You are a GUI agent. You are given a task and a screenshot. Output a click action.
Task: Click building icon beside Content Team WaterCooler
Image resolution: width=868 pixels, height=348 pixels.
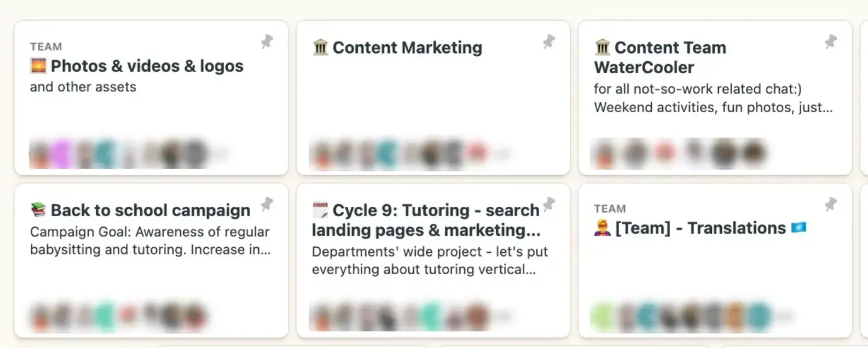pyautogui.click(x=603, y=47)
